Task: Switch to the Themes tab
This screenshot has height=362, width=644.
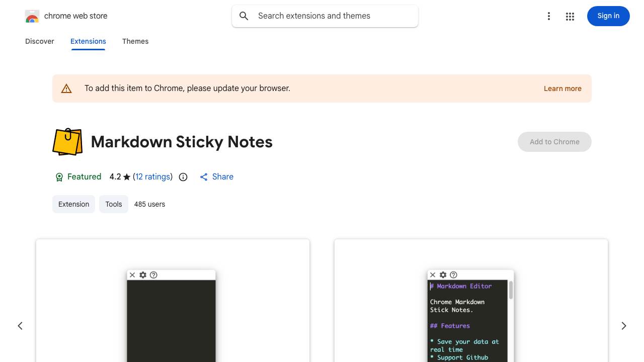Action: (135, 41)
